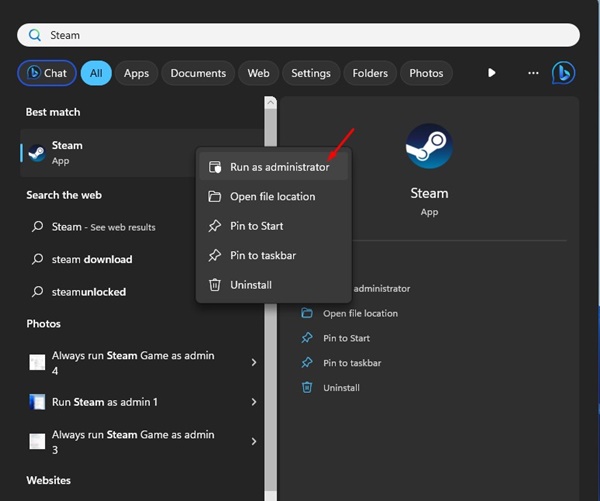Click thumbnail of Run Steam as admin 1

pyautogui.click(x=37, y=402)
